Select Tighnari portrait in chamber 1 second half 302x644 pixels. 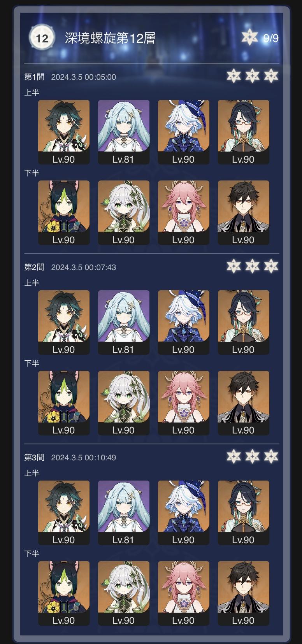point(64,212)
